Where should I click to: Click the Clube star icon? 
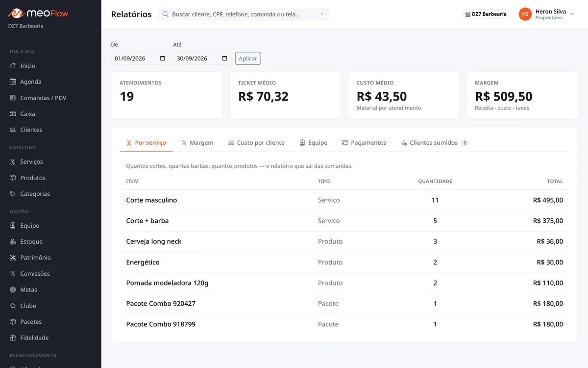[x=13, y=306]
